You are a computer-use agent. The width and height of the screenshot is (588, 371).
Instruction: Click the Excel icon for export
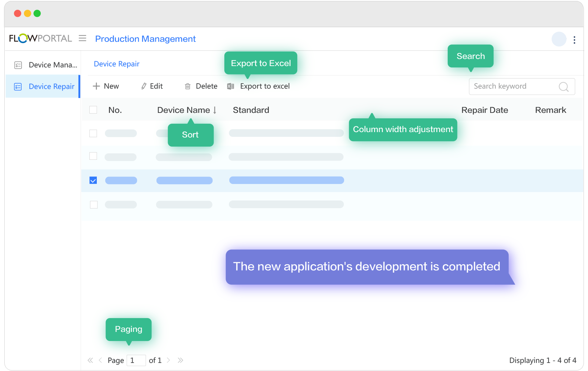[231, 86]
